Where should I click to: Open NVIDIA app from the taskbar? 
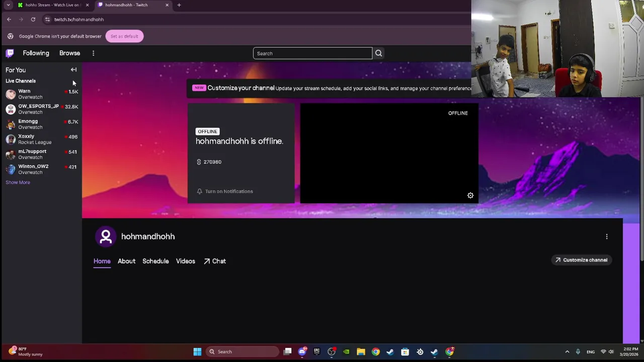click(346, 351)
